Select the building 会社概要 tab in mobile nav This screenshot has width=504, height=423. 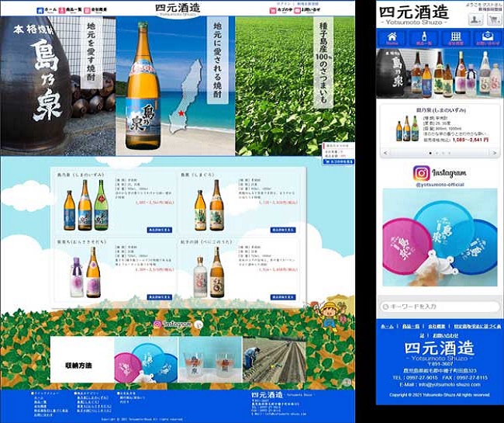(x=456, y=38)
